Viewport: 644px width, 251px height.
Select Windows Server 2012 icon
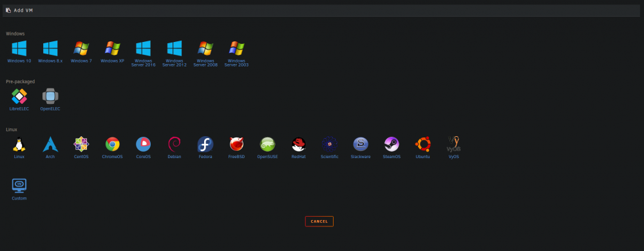[175, 48]
